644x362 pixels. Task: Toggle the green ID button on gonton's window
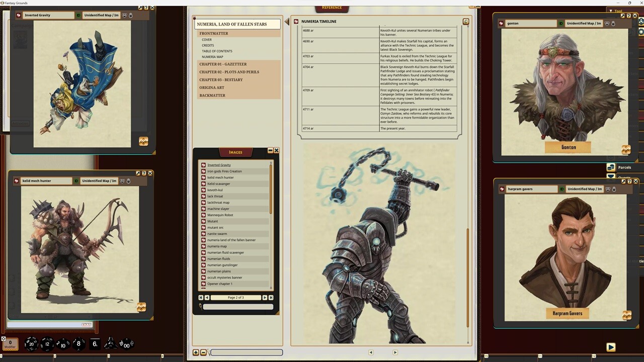tap(560, 23)
